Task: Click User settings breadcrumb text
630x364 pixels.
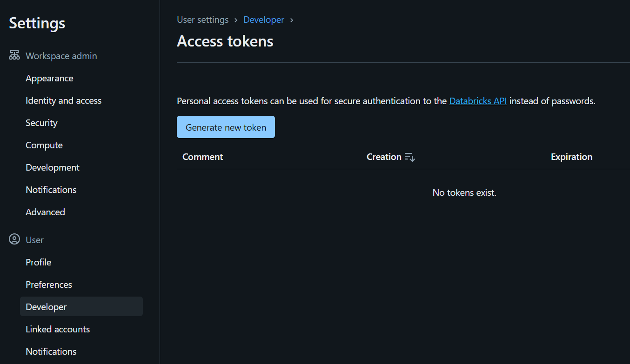Action: pyautogui.click(x=203, y=20)
